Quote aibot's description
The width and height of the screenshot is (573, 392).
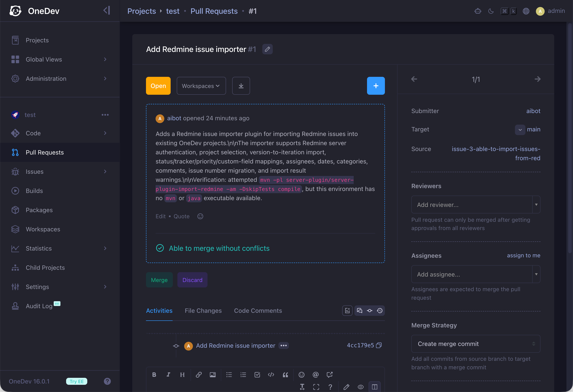tap(182, 216)
